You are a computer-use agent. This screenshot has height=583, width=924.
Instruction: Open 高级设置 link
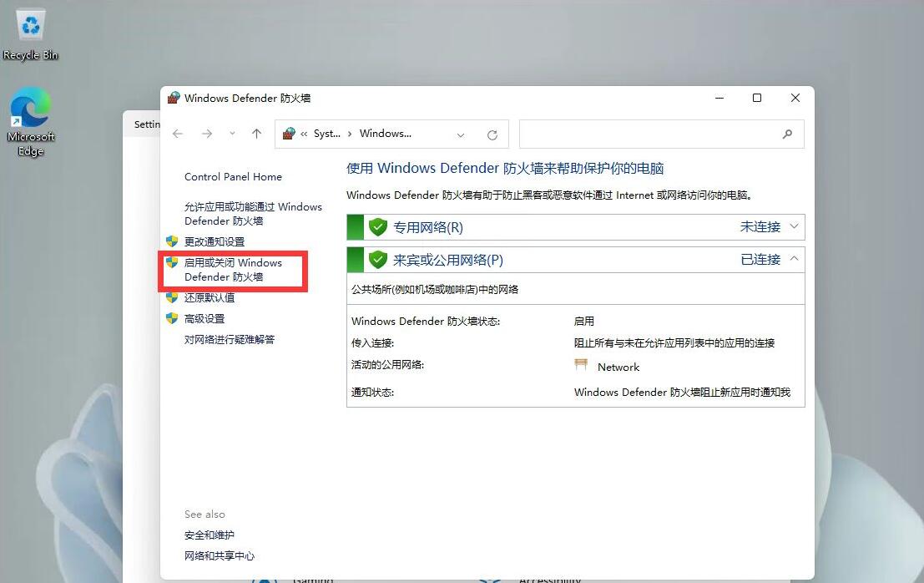(x=204, y=319)
